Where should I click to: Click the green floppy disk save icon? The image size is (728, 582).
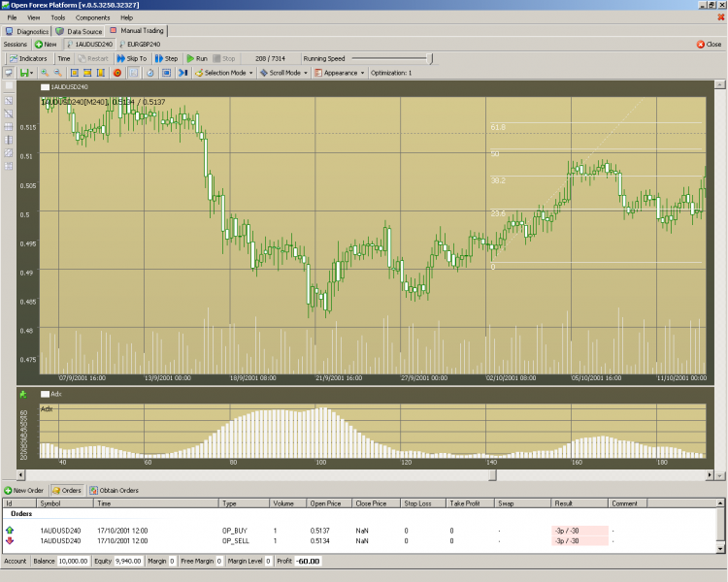[x=23, y=73]
